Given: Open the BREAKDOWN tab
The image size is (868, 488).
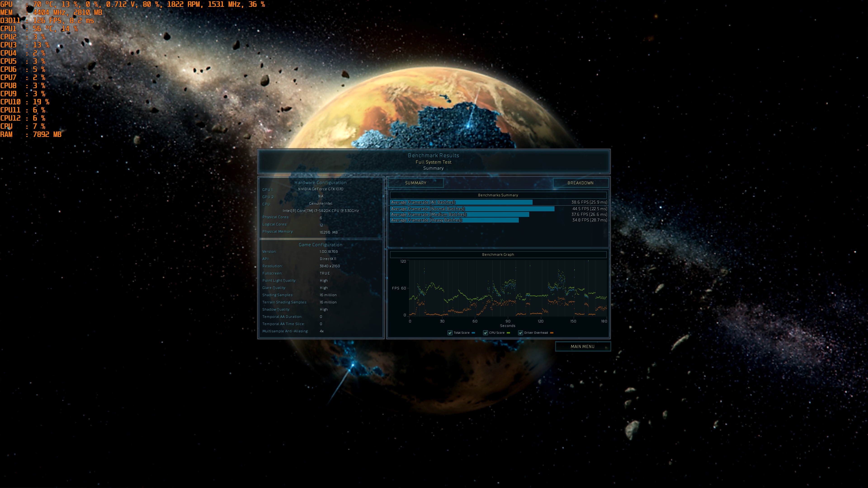Looking at the screenshot, I should click(x=580, y=183).
